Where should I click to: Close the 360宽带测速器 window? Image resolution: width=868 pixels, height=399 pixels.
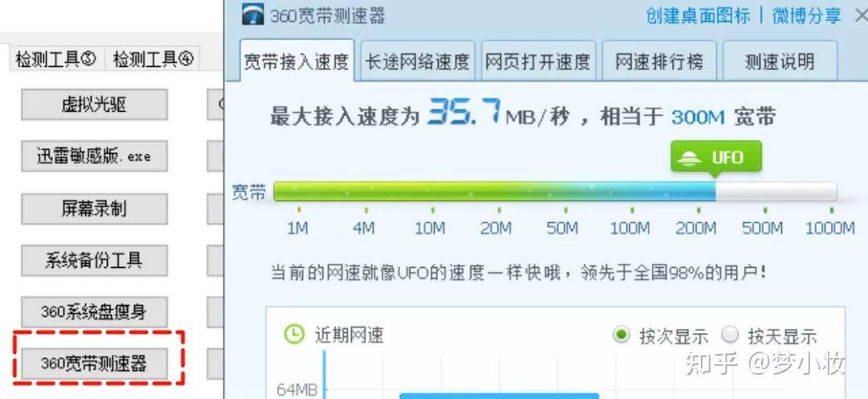point(861,15)
